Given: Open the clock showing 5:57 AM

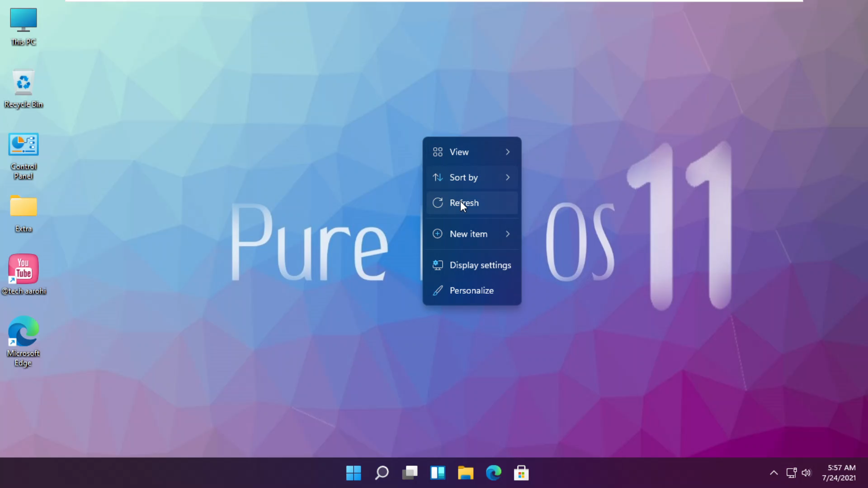Looking at the screenshot, I should coord(841,468).
